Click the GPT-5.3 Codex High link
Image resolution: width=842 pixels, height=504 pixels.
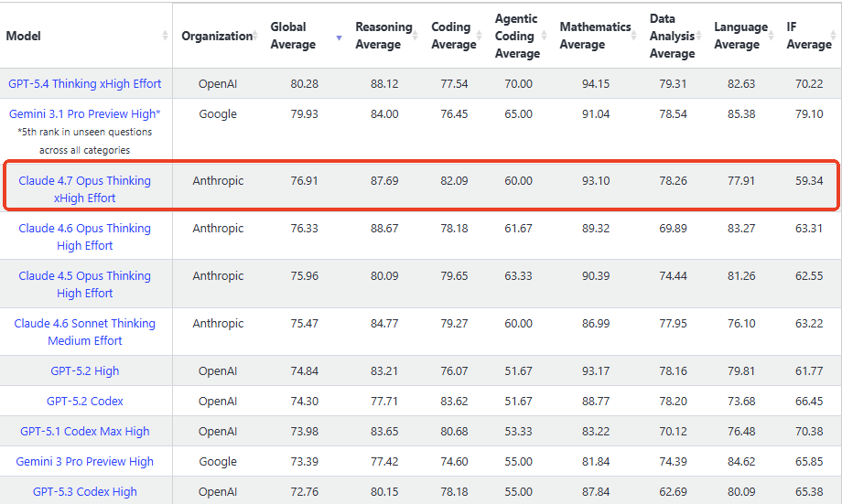tap(85, 492)
